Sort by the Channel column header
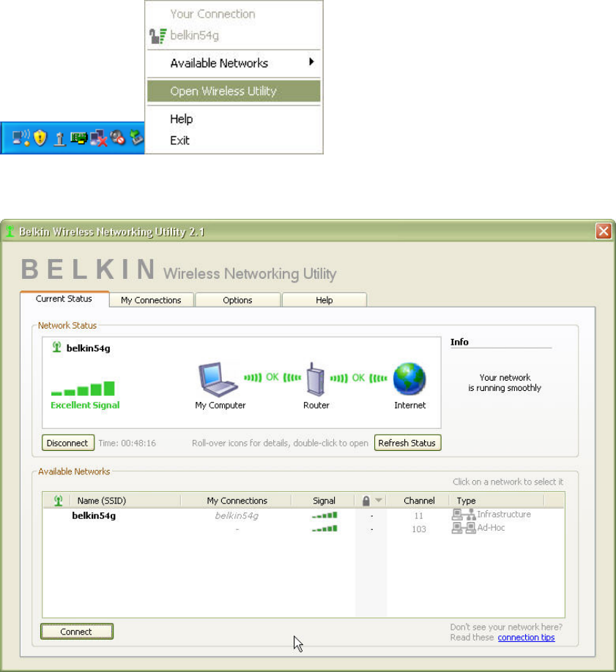The image size is (616, 672). pyautogui.click(x=419, y=501)
